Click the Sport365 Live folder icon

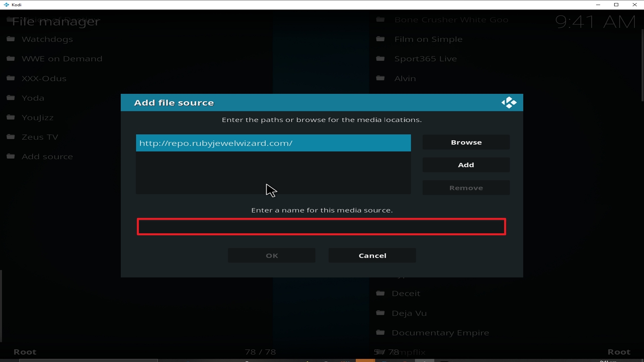pyautogui.click(x=380, y=58)
